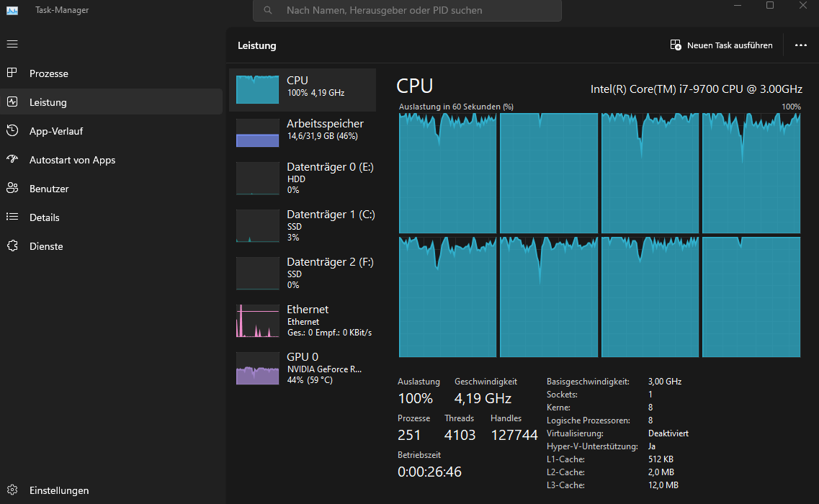The image size is (819, 504).
Task: Open the Dienste puzzle icon
Action: (x=12, y=246)
